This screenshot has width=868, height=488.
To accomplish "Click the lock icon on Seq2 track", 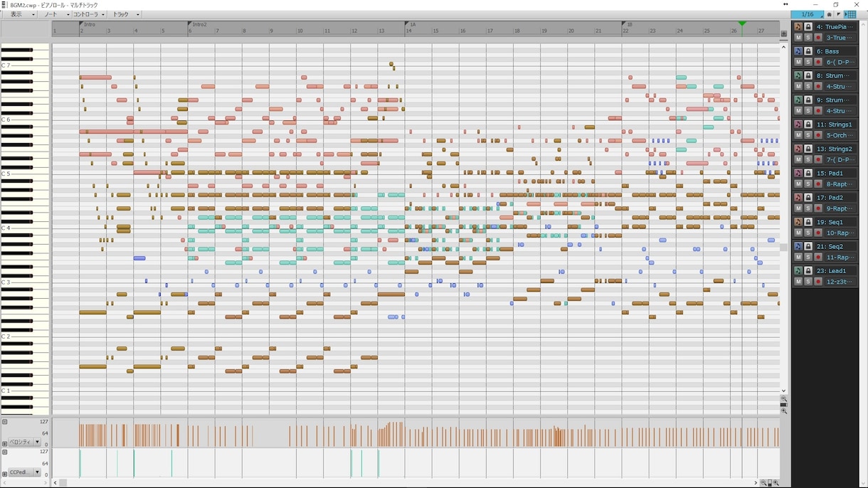I will click(808, 246).
